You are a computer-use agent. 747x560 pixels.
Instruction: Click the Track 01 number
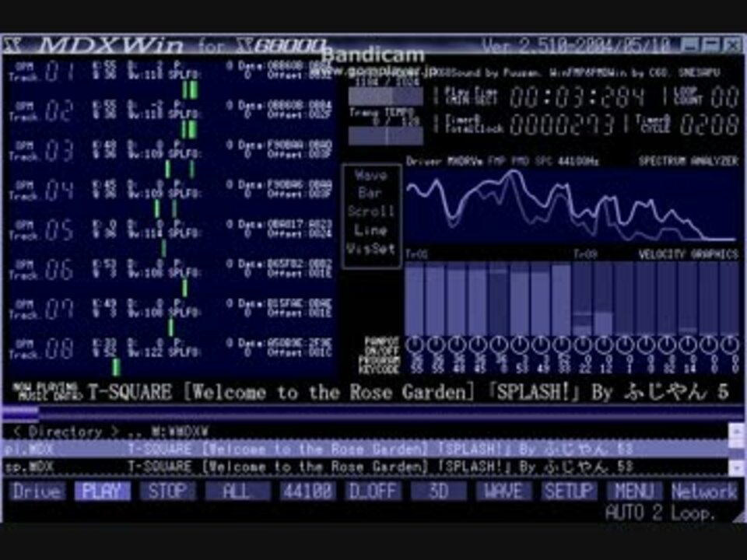click(x=59, y=72)
